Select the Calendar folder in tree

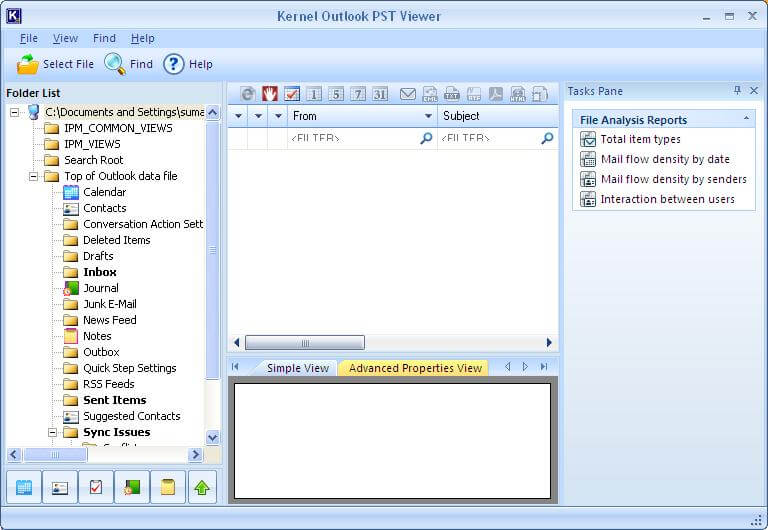pos(104,192)
